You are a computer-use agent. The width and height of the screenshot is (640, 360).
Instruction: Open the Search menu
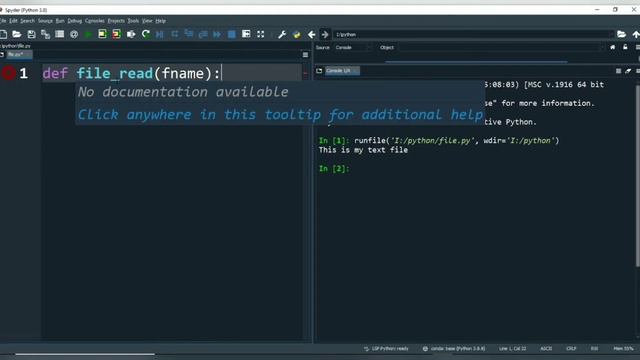pyautogui.click(x=27, y=21)
